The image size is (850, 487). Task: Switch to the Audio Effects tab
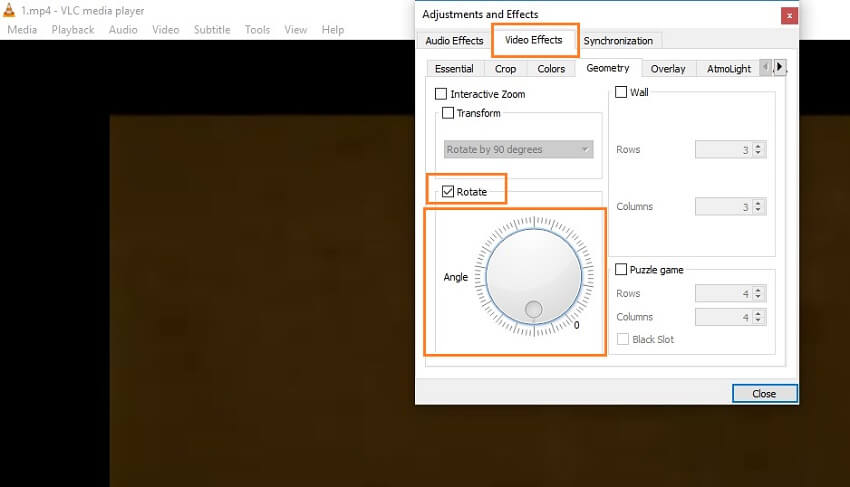click(x=454, y=41)
